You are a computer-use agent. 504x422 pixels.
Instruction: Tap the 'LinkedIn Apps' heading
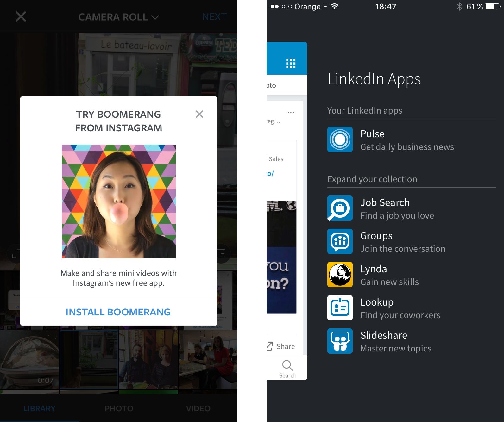374,79
